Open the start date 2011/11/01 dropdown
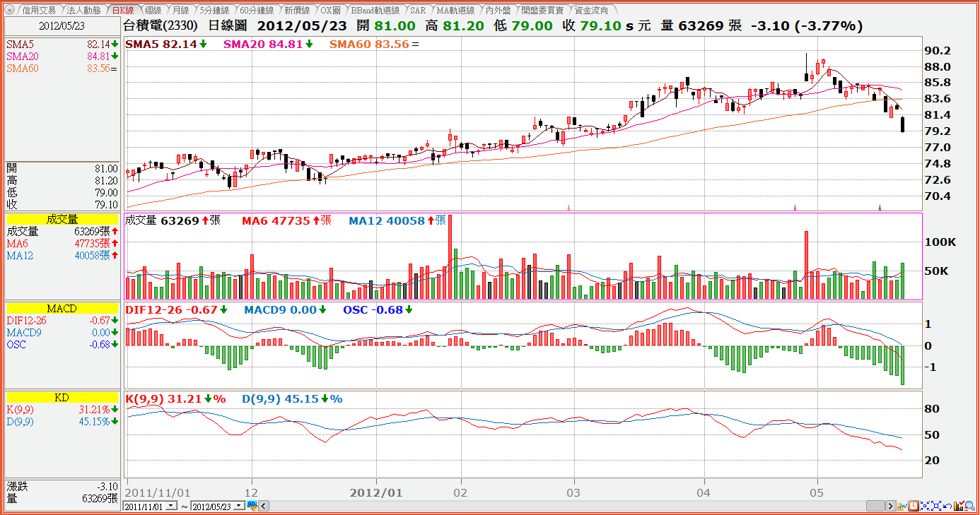 coord(170,506)
